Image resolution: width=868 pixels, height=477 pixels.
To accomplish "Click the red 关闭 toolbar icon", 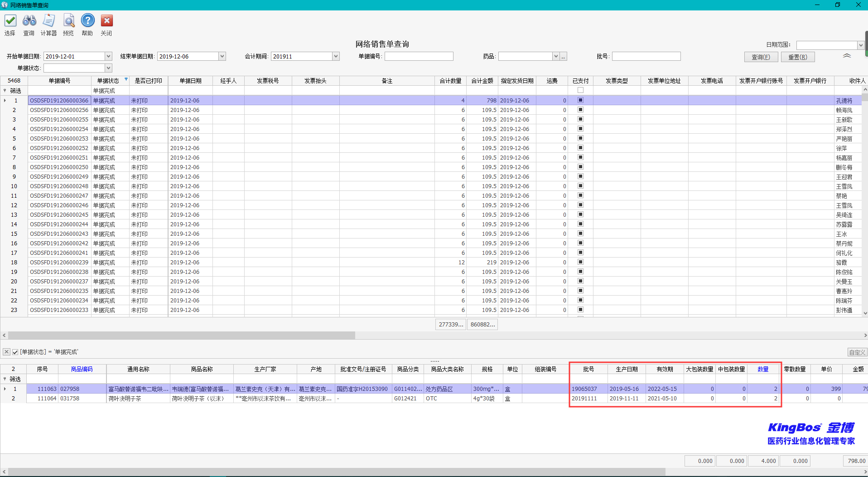I will 106,21.
